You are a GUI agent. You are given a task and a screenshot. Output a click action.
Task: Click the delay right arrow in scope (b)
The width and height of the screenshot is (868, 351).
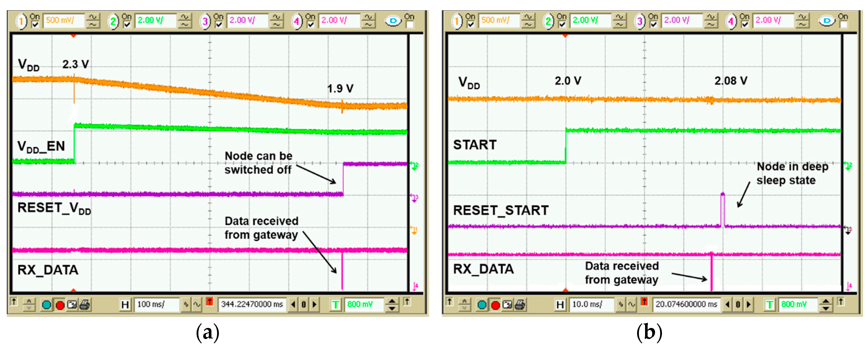click(x=749, y=305)
